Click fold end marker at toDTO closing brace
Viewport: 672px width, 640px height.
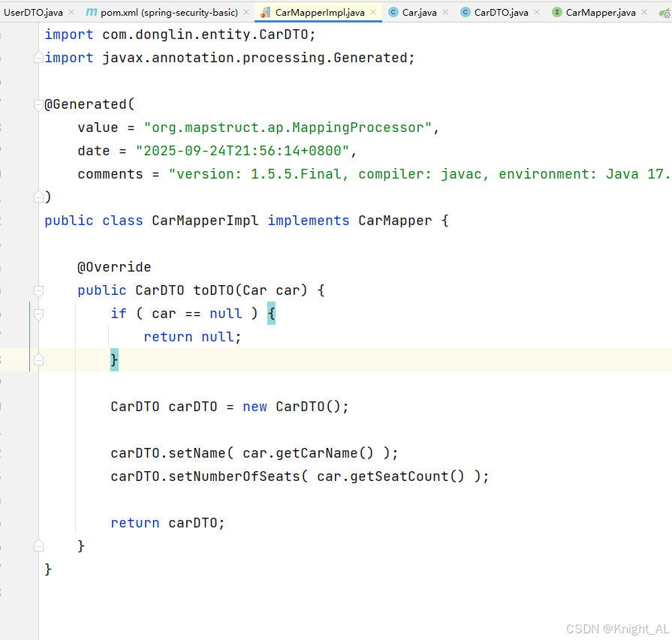click(38, 546)
